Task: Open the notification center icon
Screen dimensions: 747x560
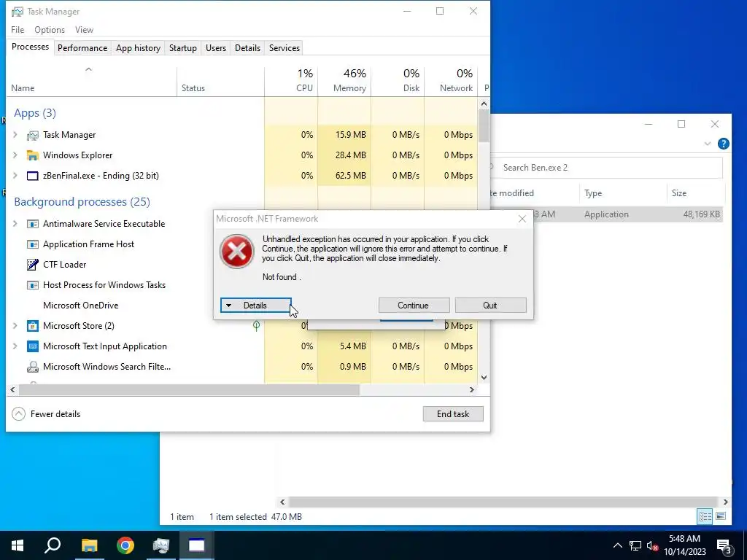Action: (x=724, y=546)
